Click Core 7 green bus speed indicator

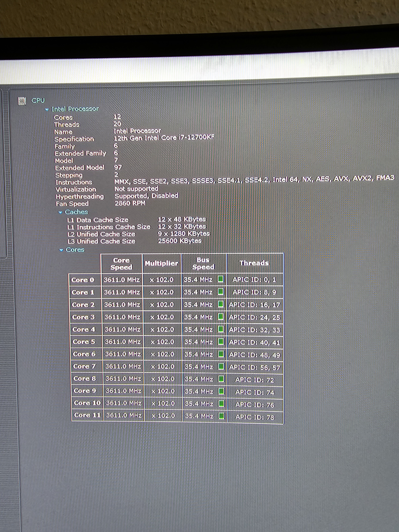[x=221, y=366]
